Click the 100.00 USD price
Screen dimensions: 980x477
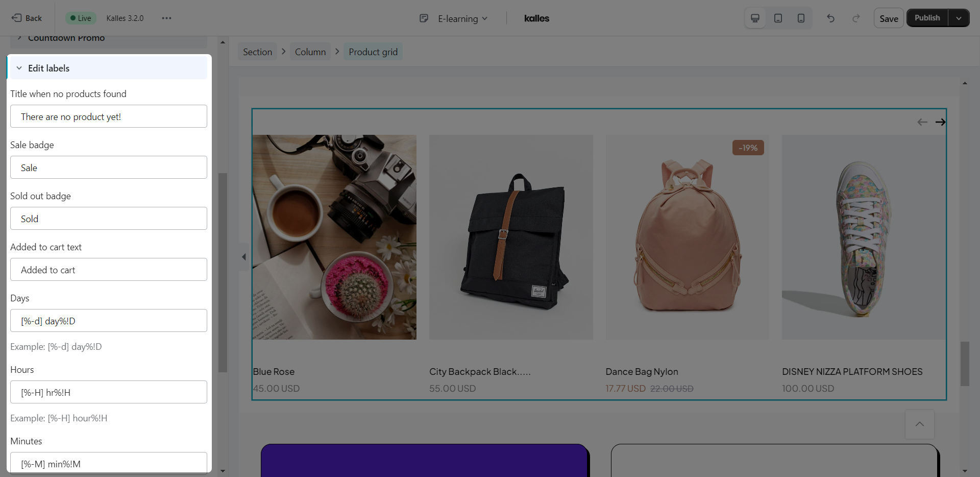tap(808, 389)
